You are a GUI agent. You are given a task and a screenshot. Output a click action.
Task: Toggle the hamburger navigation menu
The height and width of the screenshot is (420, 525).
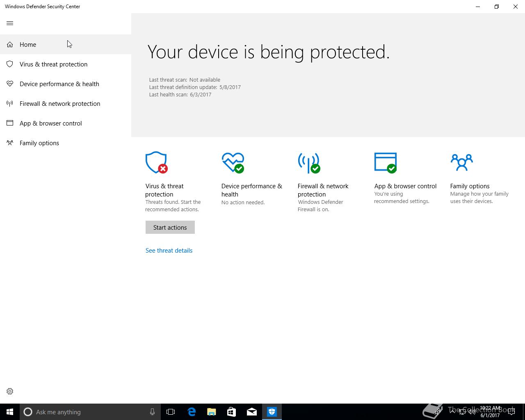tap(10, 23)
